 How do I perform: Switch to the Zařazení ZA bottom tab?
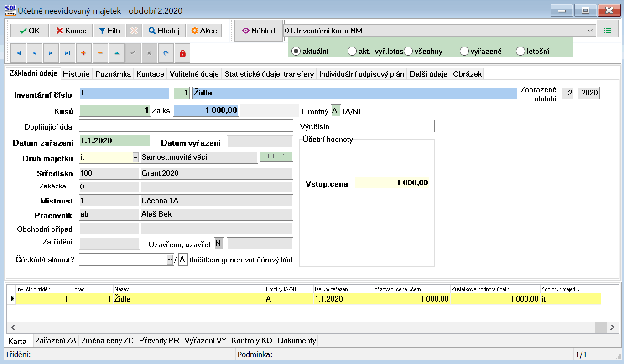pos(56,340)
